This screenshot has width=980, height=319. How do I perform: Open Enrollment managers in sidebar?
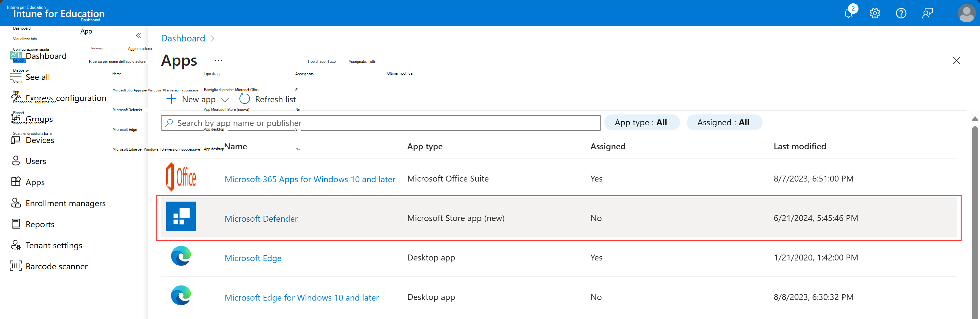coord(65,203)
